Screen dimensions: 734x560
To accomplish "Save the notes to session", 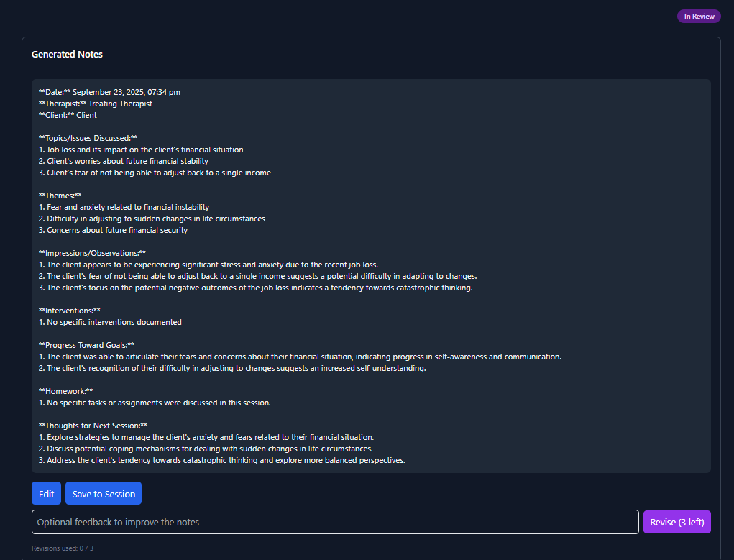I will click(104, 494).
